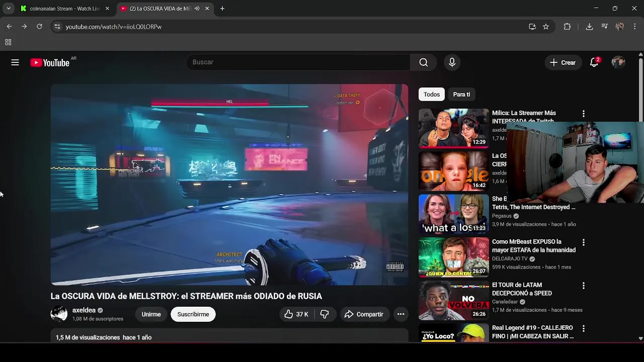Image resolution: width=644 pixels, height=362 pixels.
Task: Click Compartir share button
Action: (x=364, y=314)
